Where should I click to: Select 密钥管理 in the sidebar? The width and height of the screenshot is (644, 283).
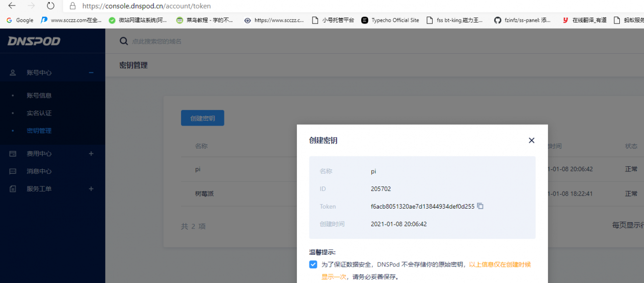(39, 131)
